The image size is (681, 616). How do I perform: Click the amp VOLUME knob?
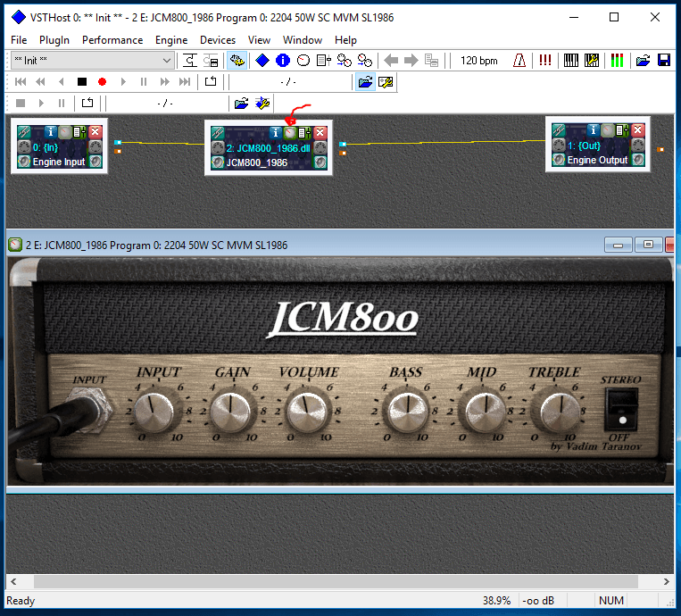(307, 411)
